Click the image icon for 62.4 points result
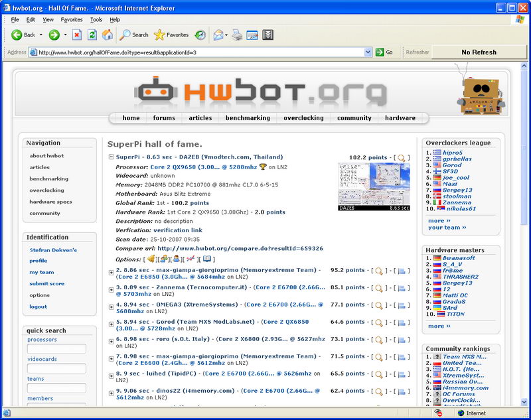The image size is (531, 420). click(x=402, y=392)
